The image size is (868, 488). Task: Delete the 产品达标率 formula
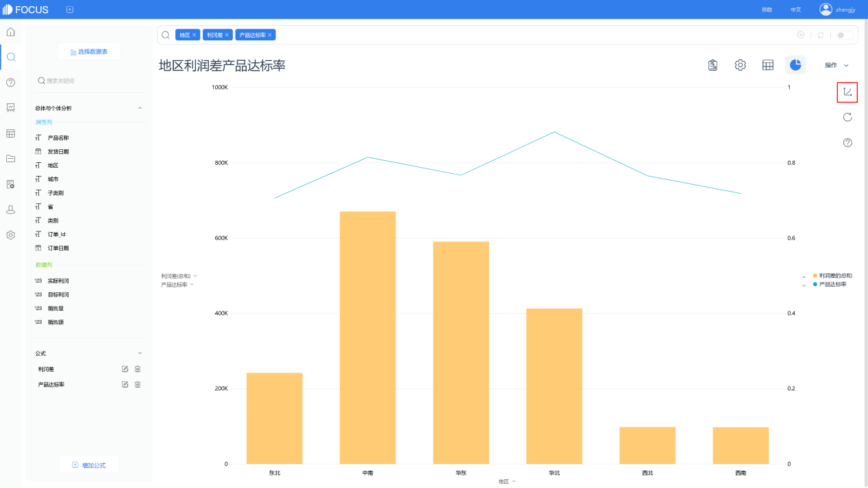138,385
